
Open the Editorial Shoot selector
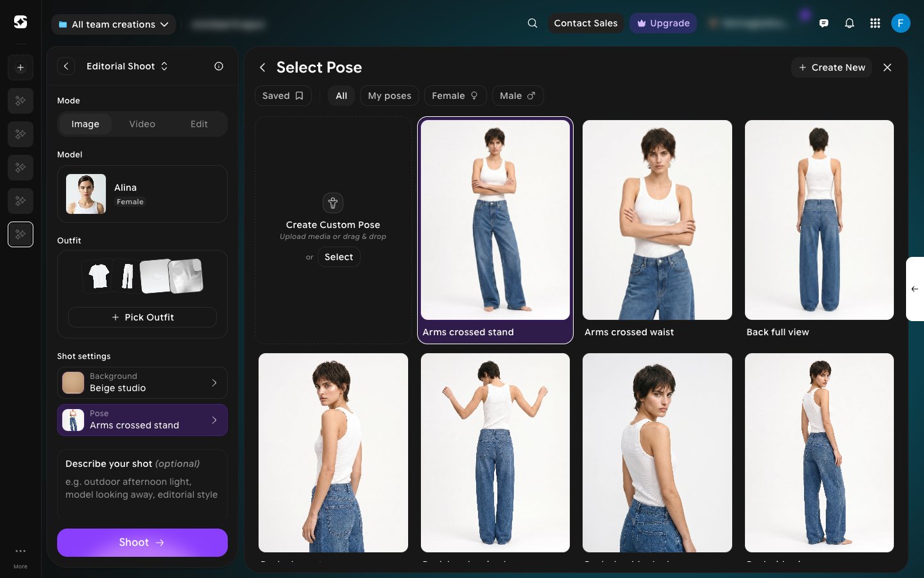127,66
